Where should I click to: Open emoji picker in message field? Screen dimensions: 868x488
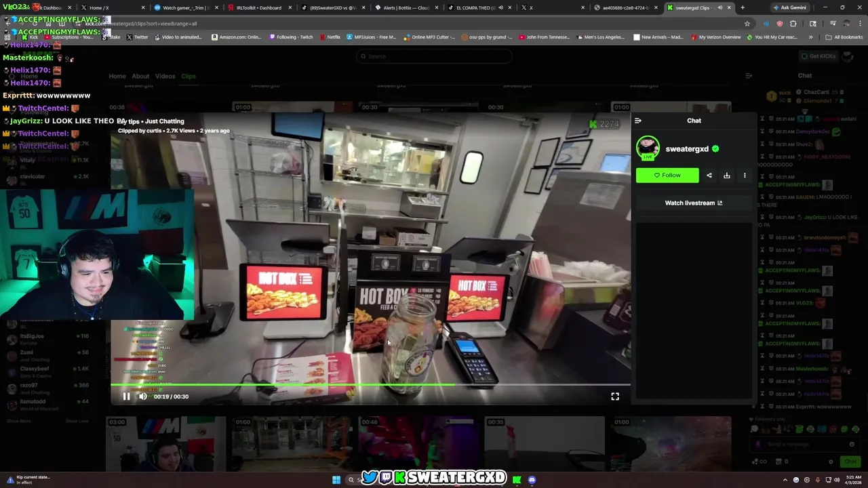(x=852, y=445)
